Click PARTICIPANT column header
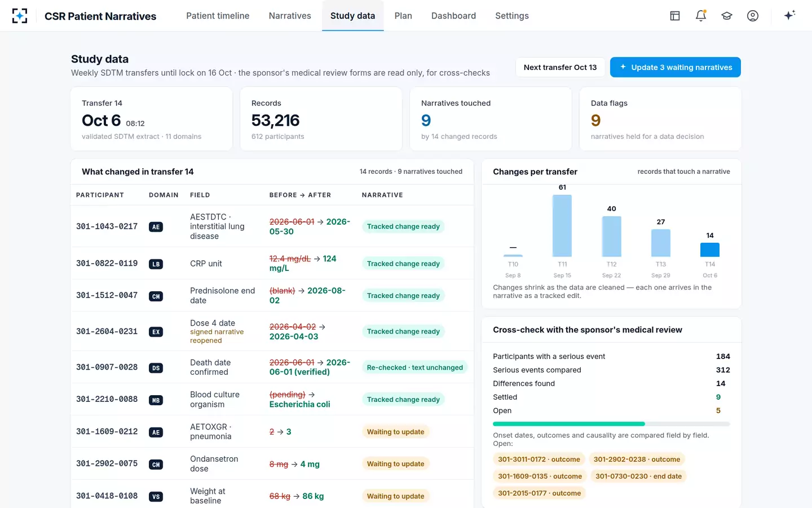 pyautogui.click(x=100, y=195)
